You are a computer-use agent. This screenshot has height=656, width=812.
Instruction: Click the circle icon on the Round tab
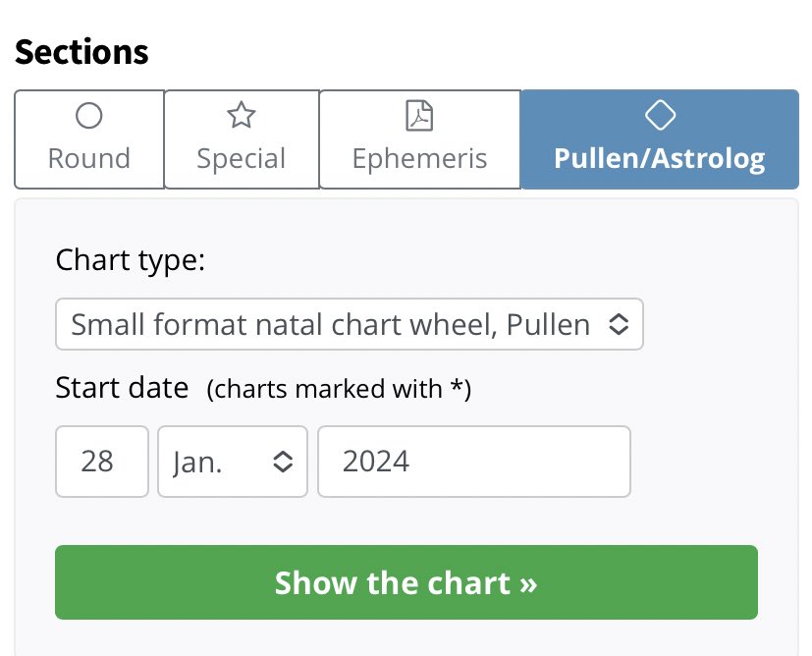coord(89,117)
